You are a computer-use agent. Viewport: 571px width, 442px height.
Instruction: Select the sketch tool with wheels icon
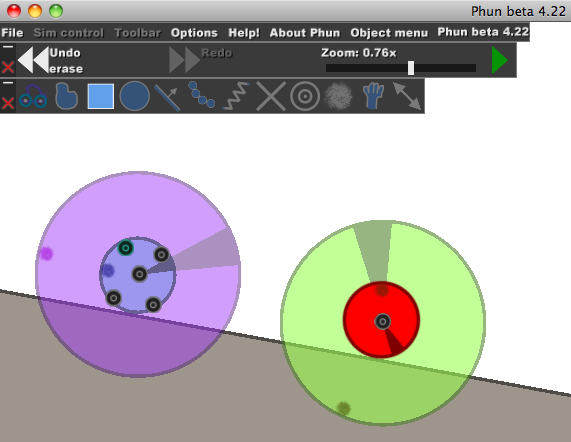click(33, 96)
